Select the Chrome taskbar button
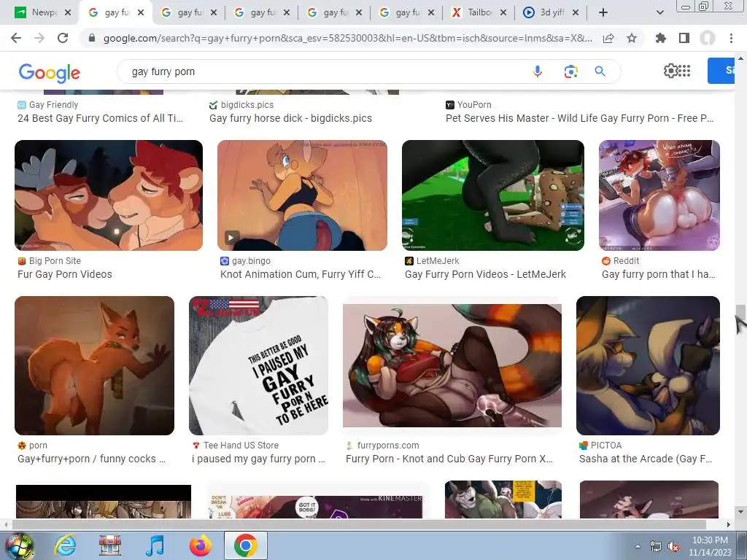747x560 pixels. click(245, 545)
